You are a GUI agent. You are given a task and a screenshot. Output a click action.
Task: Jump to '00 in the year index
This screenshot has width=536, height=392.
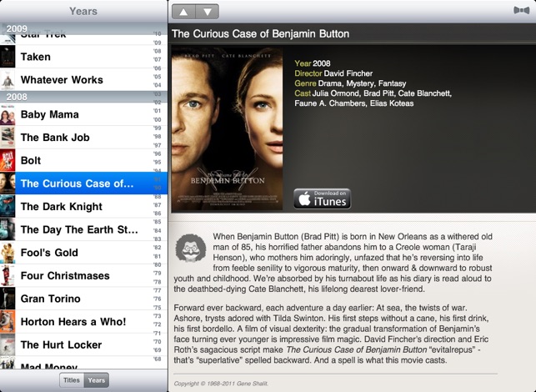(x=158, y=119)
